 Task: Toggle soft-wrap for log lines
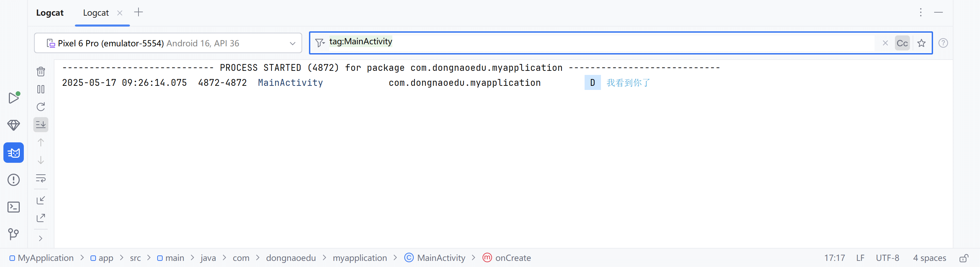click(x=41, y=178)
